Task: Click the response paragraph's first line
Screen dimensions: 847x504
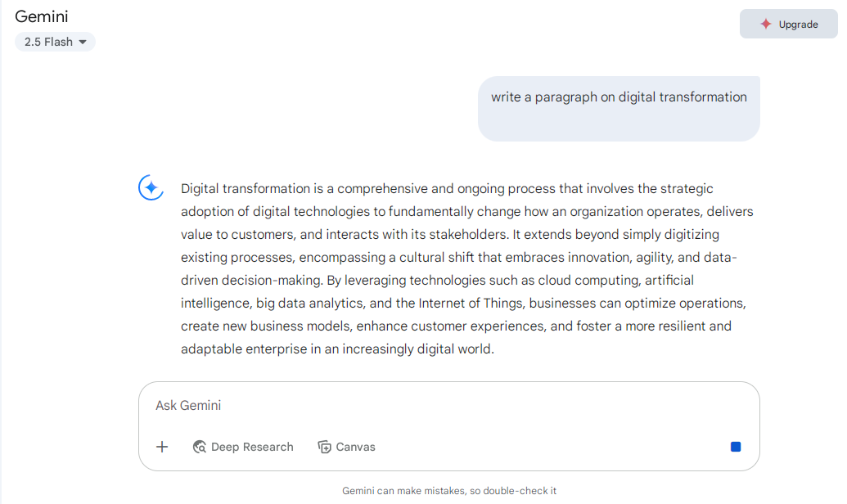Action: (x=447, y=188)
